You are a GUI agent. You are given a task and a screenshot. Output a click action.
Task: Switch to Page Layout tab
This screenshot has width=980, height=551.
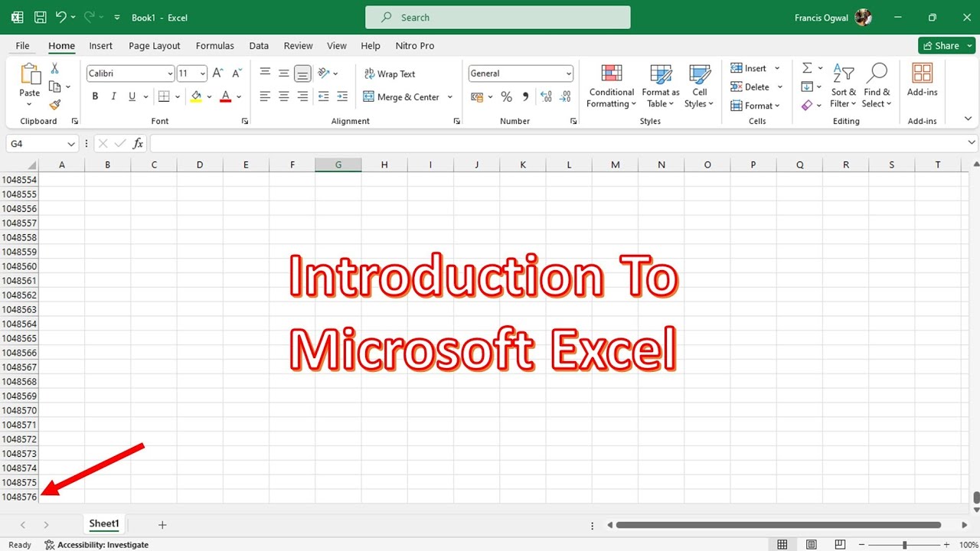155,46
